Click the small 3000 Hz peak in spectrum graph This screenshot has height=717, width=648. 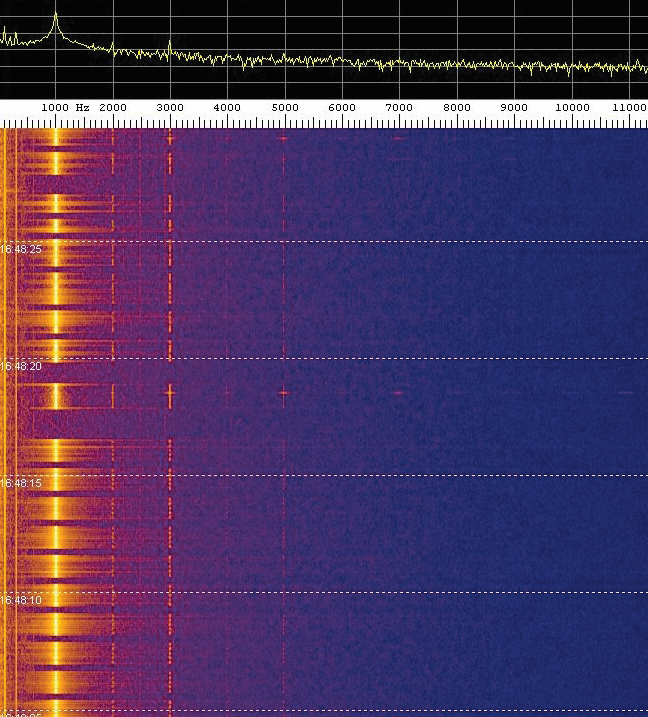[170, 43]
